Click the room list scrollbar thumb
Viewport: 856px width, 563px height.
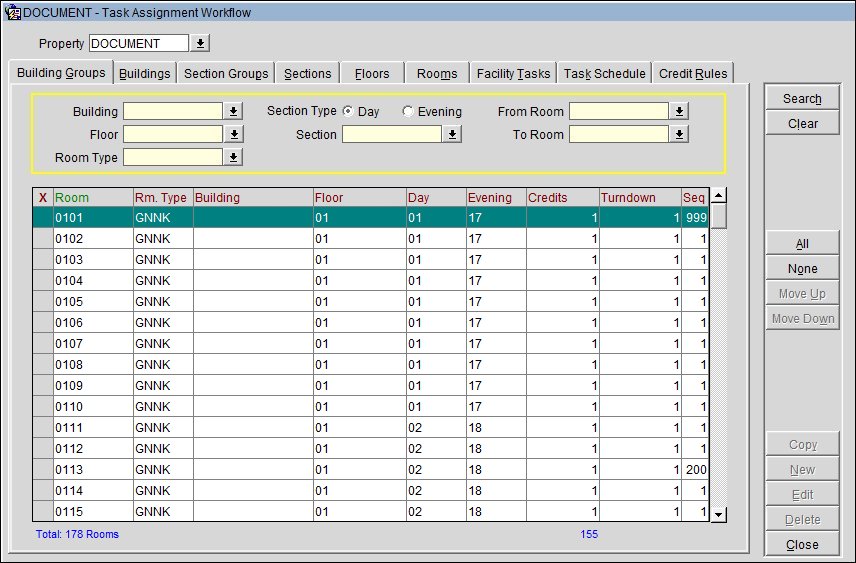tap(718, 217)
